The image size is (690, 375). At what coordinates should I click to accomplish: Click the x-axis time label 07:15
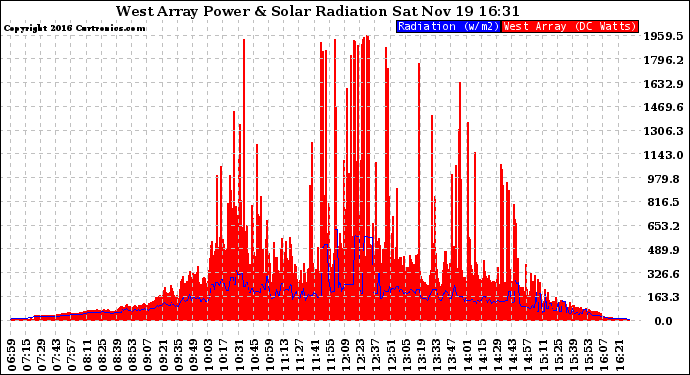(27, 355)
